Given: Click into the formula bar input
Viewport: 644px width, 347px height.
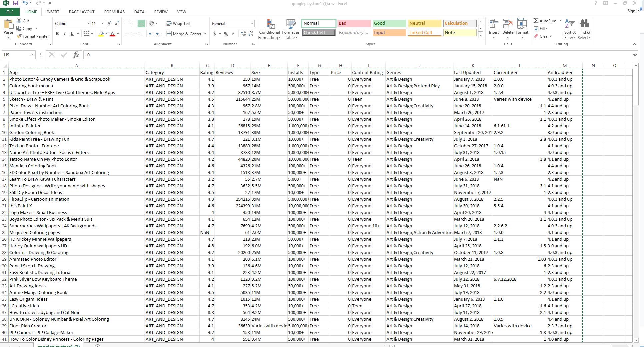Looking at the screenshot, I should [358, 55].
